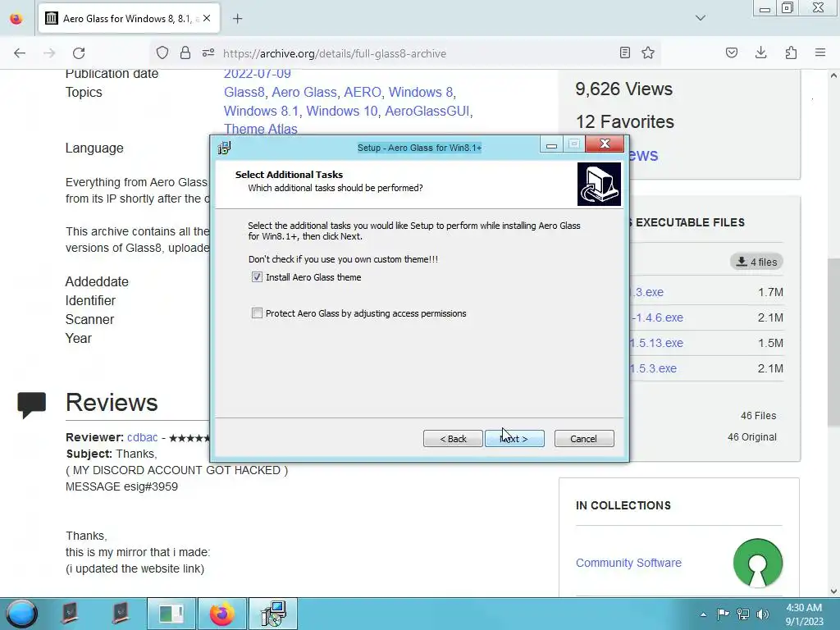This screenshot has width=840, height=630.
Task: Click the Reviews speech bubble icon
Action: pyautogui.click(x=32, y=404)
